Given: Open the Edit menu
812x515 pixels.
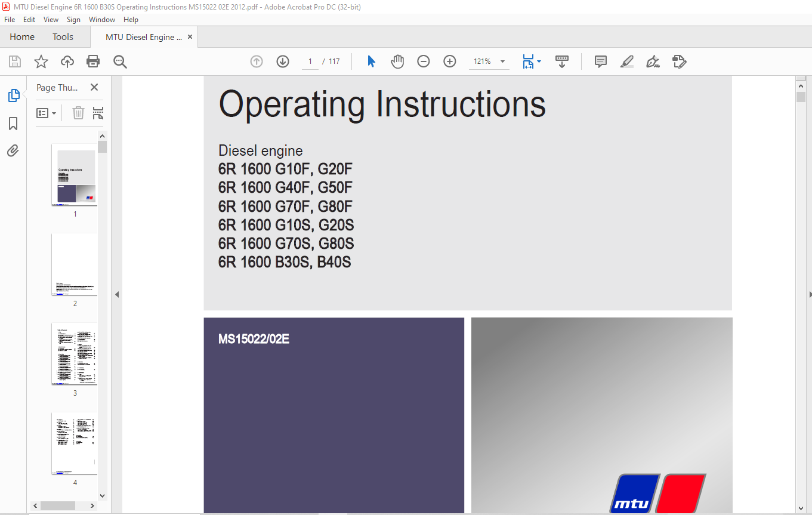Looking at the screenshot, I should pos(29,20).
